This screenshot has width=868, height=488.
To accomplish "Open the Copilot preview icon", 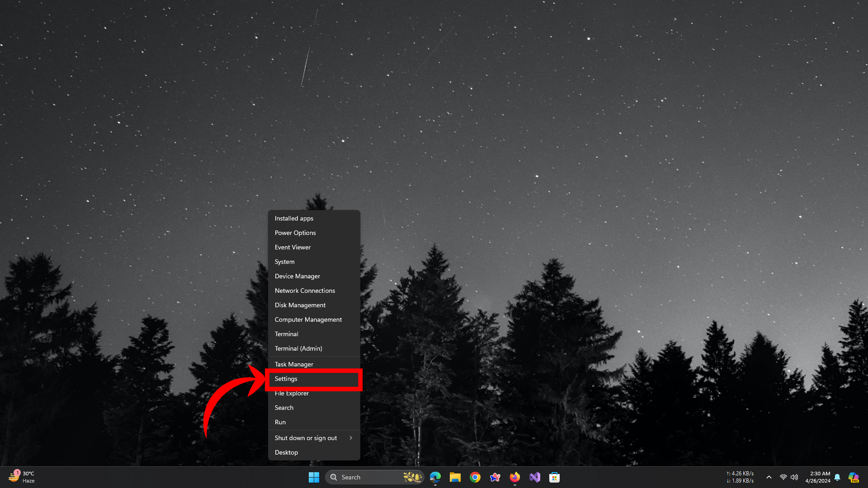I will [853, 477].
